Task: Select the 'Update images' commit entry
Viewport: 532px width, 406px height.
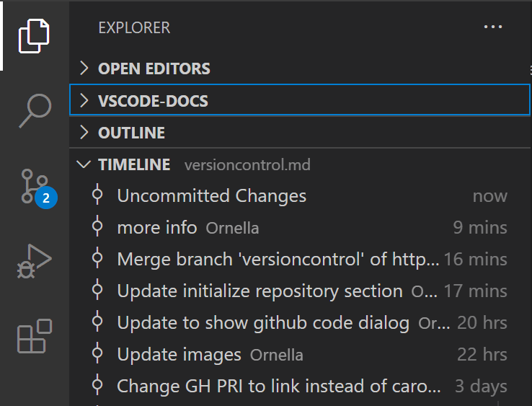Action: [179, 355]
